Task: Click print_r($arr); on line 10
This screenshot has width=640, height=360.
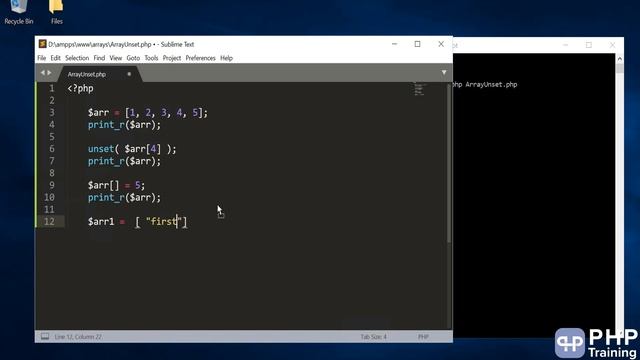Action: (124, 198)
